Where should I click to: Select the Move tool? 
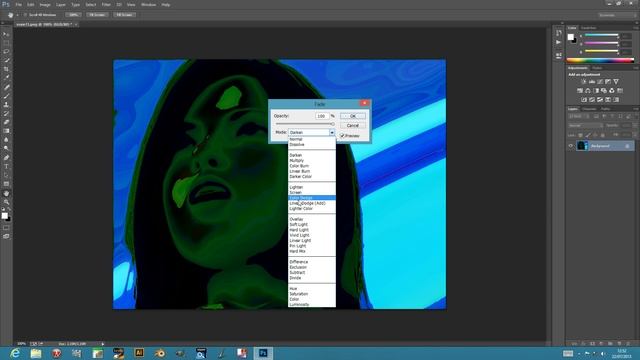(6, 34)
